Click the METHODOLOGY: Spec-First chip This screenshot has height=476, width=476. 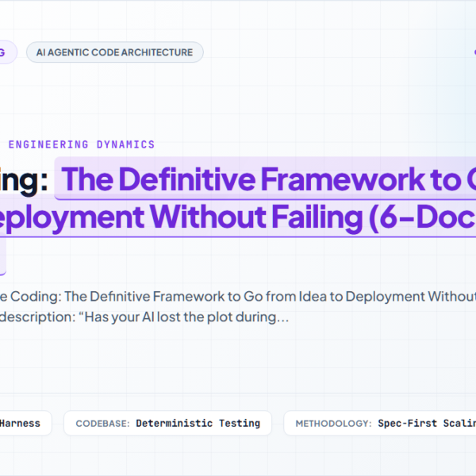click(380, 423)
